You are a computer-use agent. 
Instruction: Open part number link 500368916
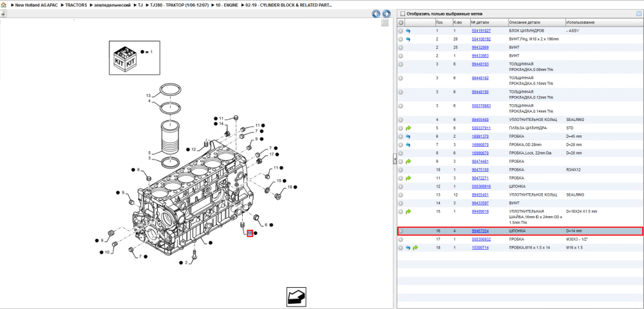[x=481, y=186]
